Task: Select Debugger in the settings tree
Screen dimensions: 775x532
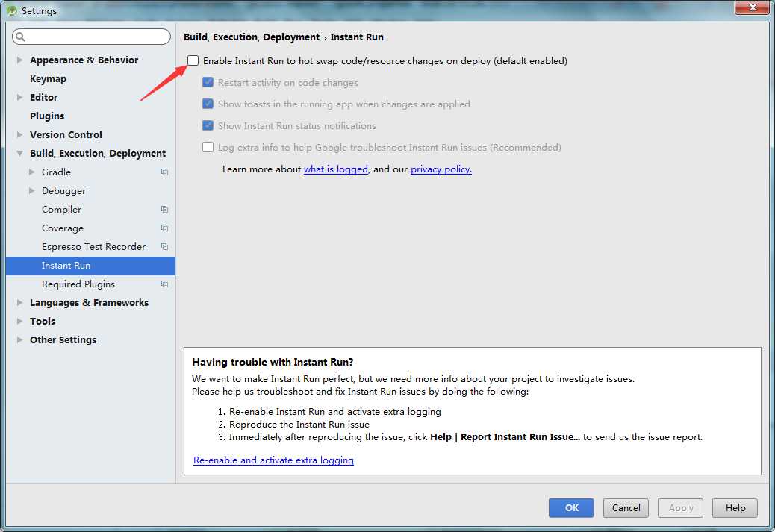Action: (x=63, y=191)
